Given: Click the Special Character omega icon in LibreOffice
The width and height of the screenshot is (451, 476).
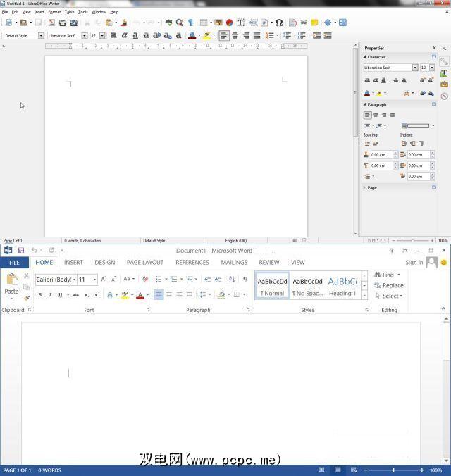Looking at the screenshot, I should (x=279, y=23).
